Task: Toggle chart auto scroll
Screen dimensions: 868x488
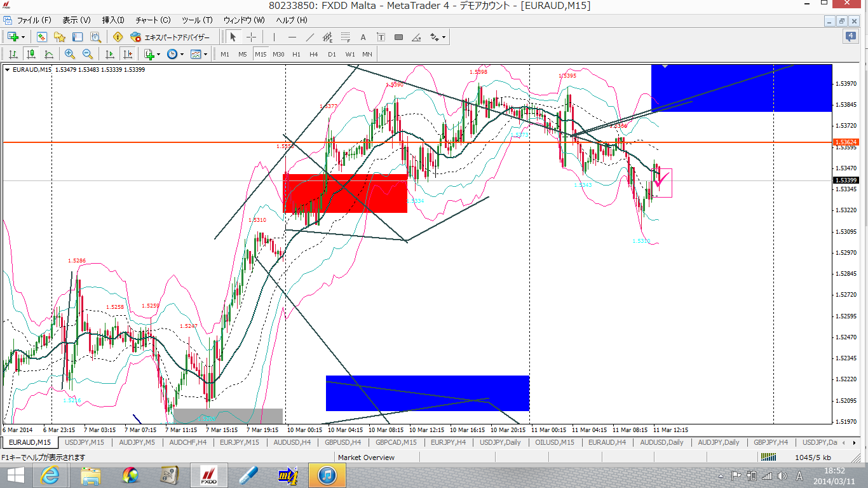Action: (110, 54)
